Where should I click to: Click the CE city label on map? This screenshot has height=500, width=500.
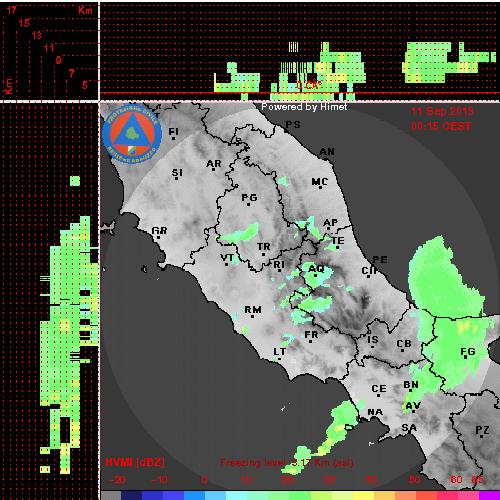[x=379, y=389]
